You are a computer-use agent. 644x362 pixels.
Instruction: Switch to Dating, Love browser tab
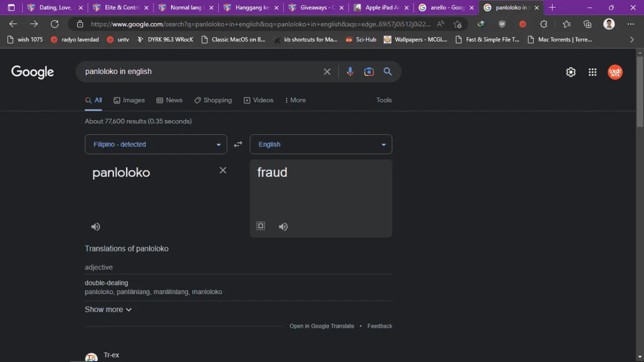click(54, 8)
